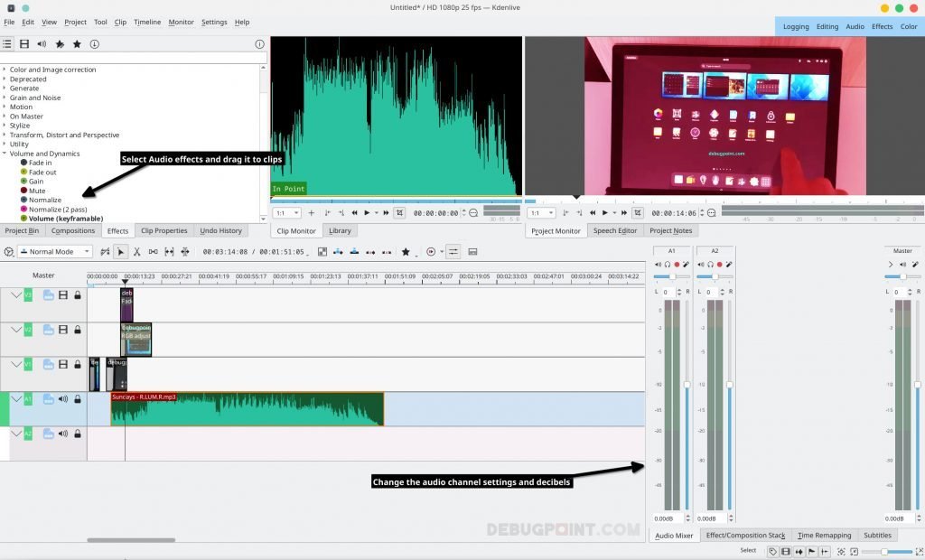Switch to Audio workspace layout
925x560 pixels.
click(855, 26)
